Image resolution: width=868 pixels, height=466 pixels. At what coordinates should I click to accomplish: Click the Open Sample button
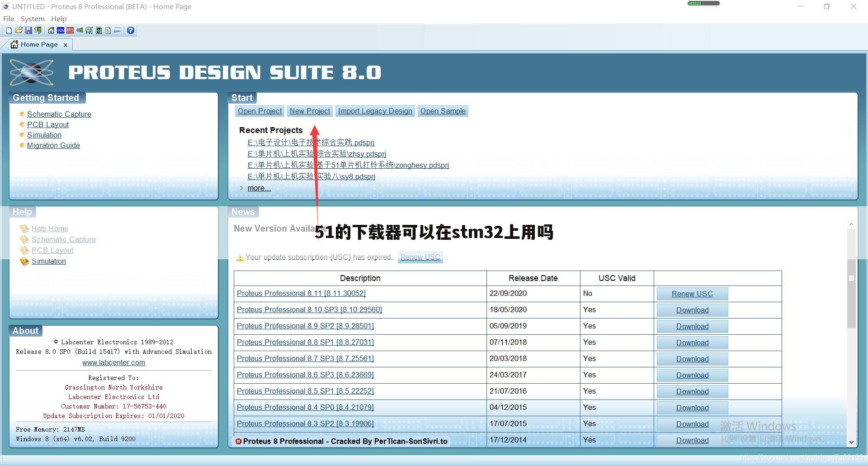click(x=443, y=111)
